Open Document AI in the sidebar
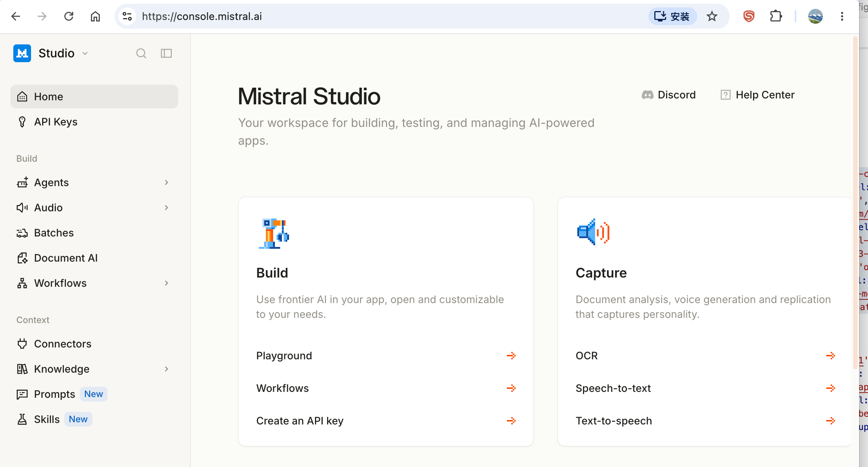This screenshot has height=467, width=868. (x=94, y=258)
